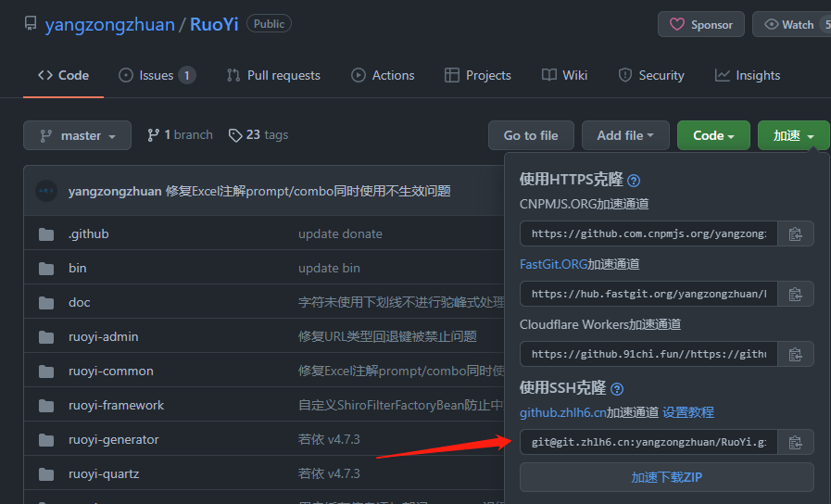This screenshot has width=831, height=504.
Task: Switch to the Code tab
Action: point(64,75)
